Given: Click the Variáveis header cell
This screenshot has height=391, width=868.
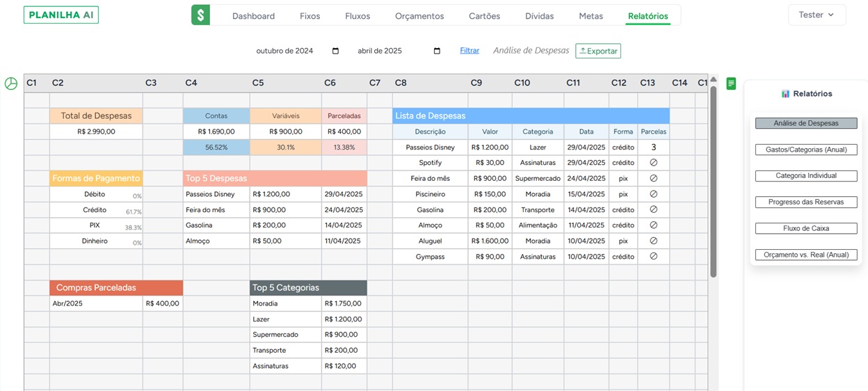Looking at the screenshot, I should [285, 116].
